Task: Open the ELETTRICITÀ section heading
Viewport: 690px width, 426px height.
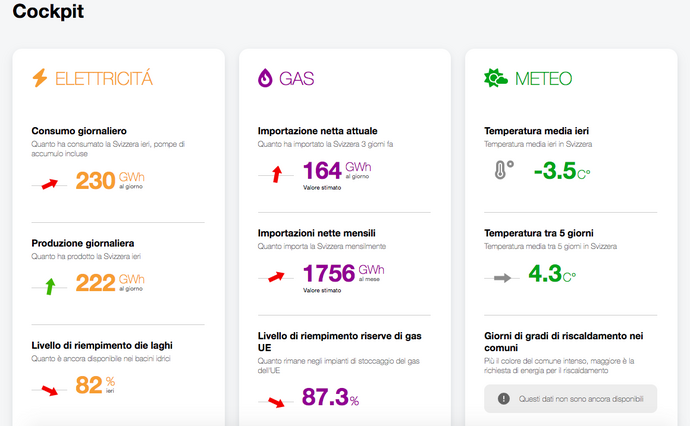Action: pos(104,78)
